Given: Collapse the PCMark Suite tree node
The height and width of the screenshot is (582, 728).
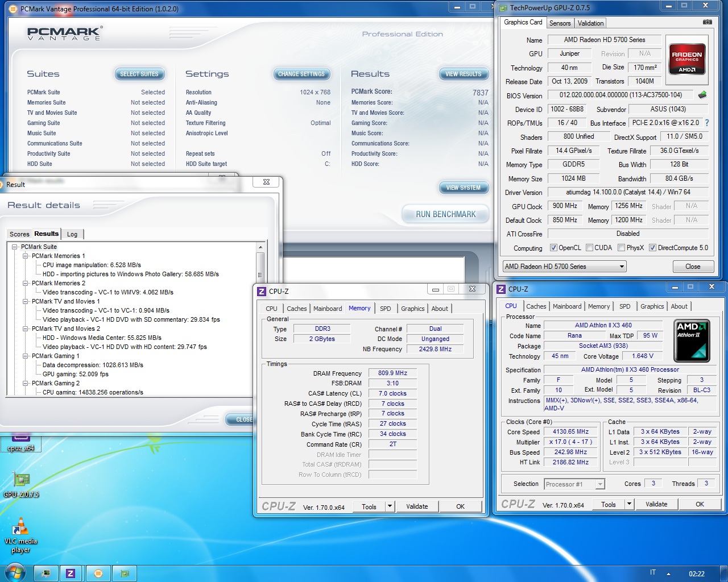Looking at the screenshot, I should 15,247.
